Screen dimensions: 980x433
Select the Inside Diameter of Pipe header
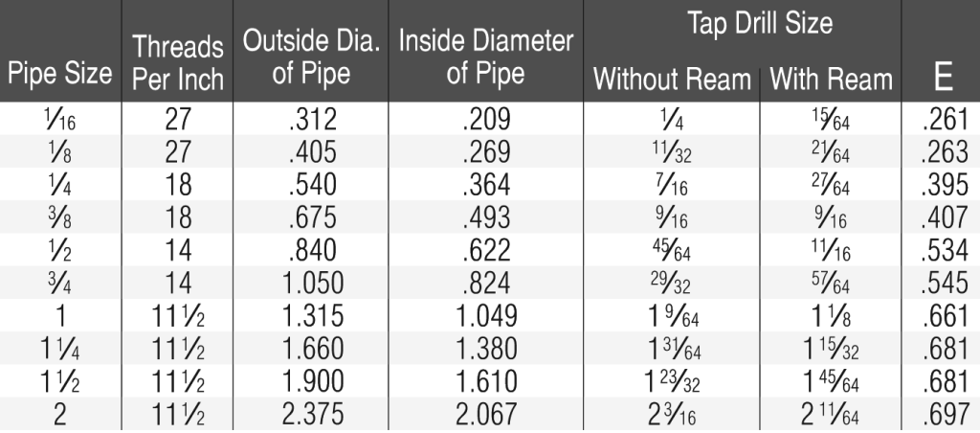pyautogui.click(x=485, y=57)
